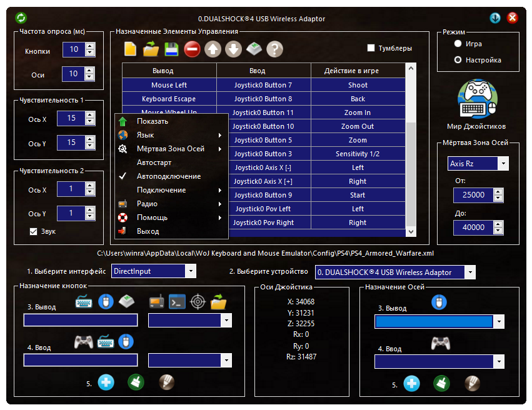Viewport: 532px width, 410px height.
Task: Click the crosshair target icon
Action: pyautogui.click(x=198, y=301)
